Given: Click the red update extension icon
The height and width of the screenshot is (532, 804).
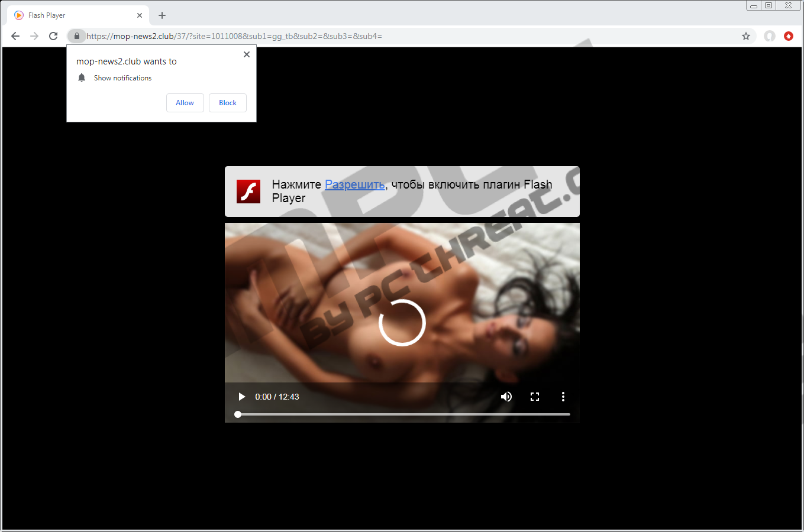Looking at the screenshot, I should click(x=789, y=36).
